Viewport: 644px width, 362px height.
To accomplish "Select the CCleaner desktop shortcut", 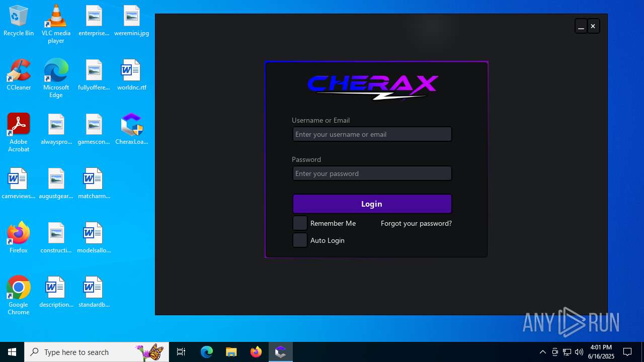I will click(x=19, y=75).
